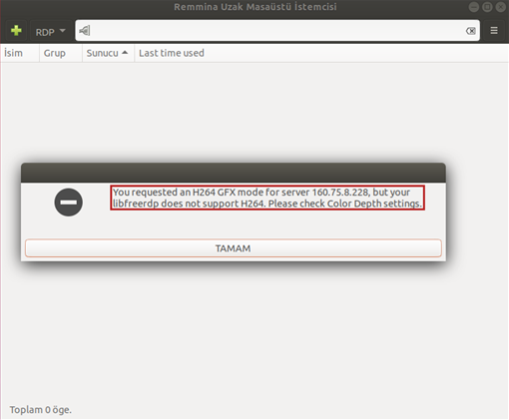Viewport: 509px width, 420px height.
Task: Click the connect icon inside the address field
Action: pyautogui.click(x=85, y=31)
